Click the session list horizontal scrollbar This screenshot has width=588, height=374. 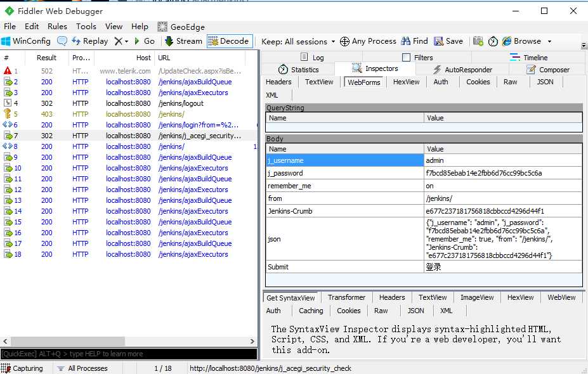pos(68,341)
